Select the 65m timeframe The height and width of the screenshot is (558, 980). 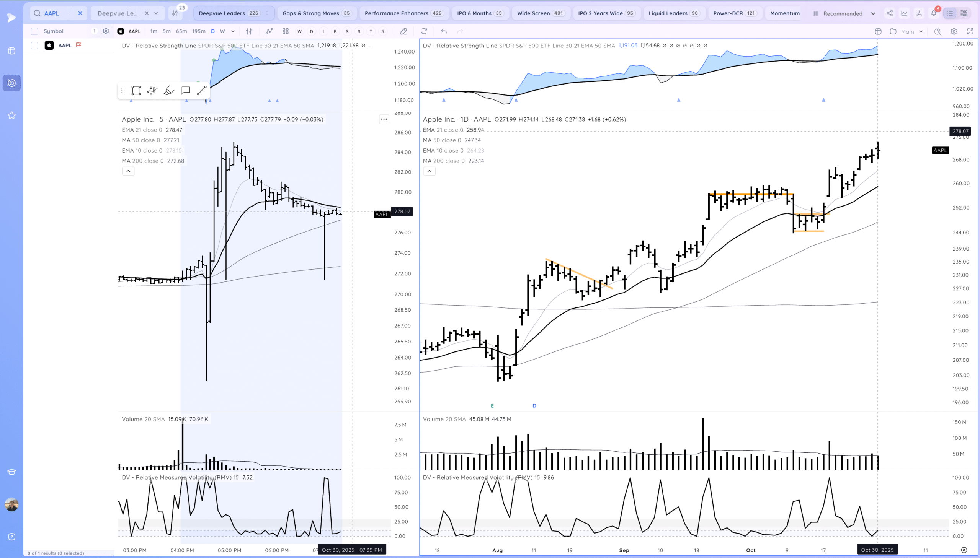click(x=181, y=31)
